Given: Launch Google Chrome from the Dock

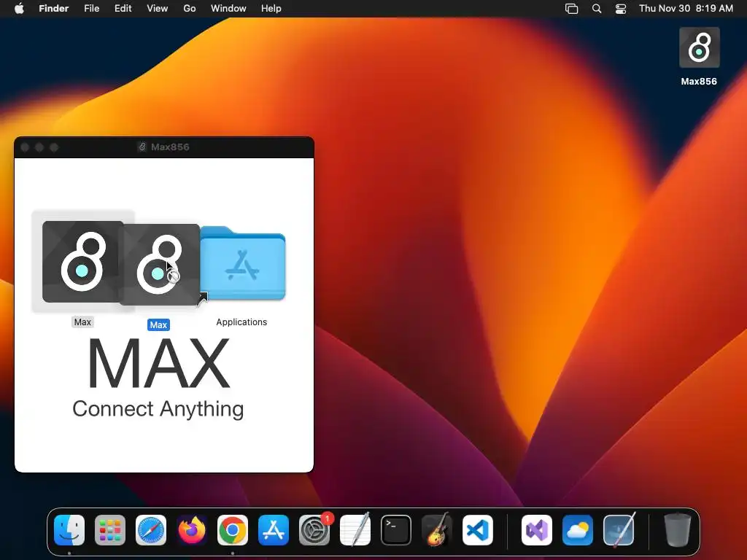Looking at the screenshot, I should point(233,530).
